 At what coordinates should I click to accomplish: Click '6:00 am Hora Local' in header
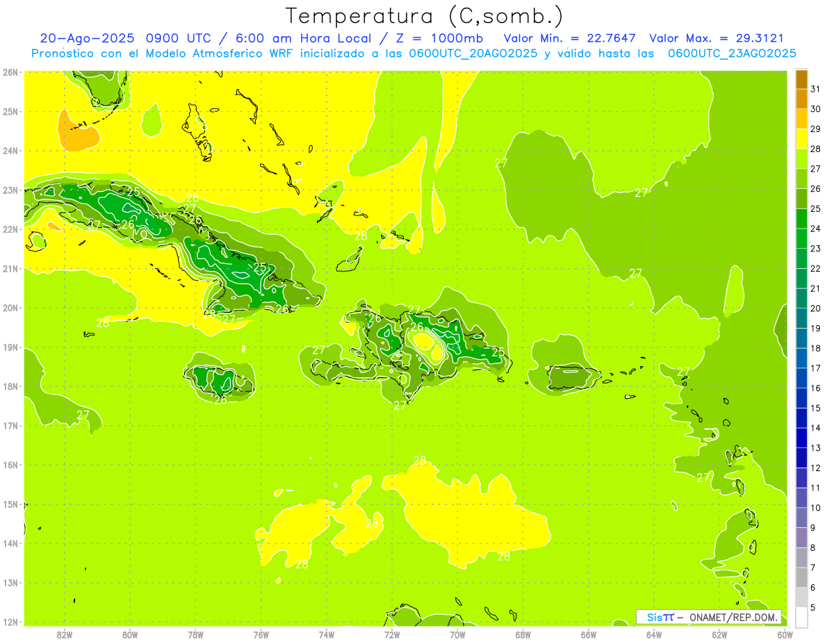click(301, 39)
